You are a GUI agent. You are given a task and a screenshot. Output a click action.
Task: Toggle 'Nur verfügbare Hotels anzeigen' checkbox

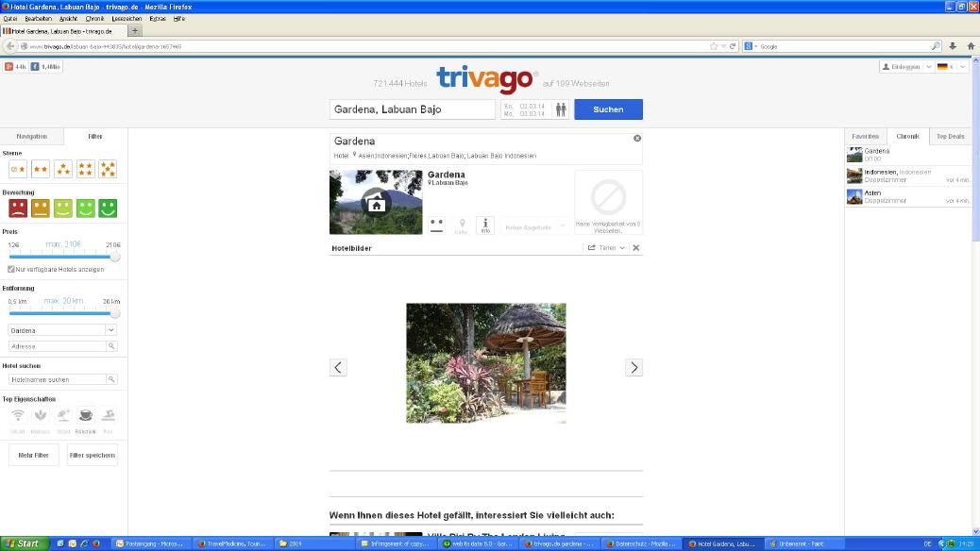11,269
